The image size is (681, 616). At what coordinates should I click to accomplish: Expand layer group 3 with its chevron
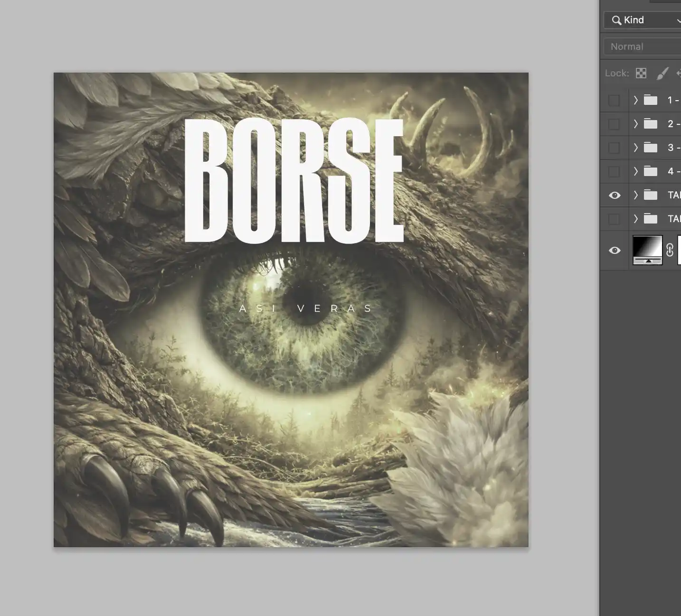tap(635, 148)
